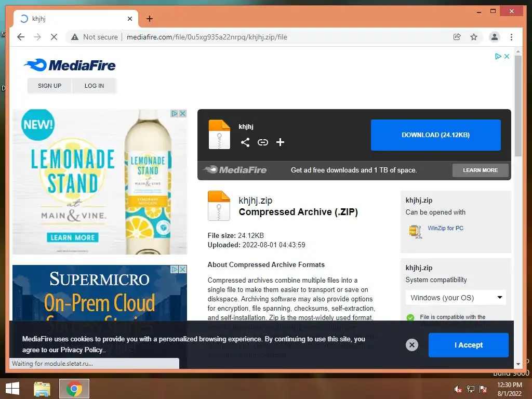Screen dimensions: 532x399
Task: Open the Windows Start button
Action: (12, 389)
